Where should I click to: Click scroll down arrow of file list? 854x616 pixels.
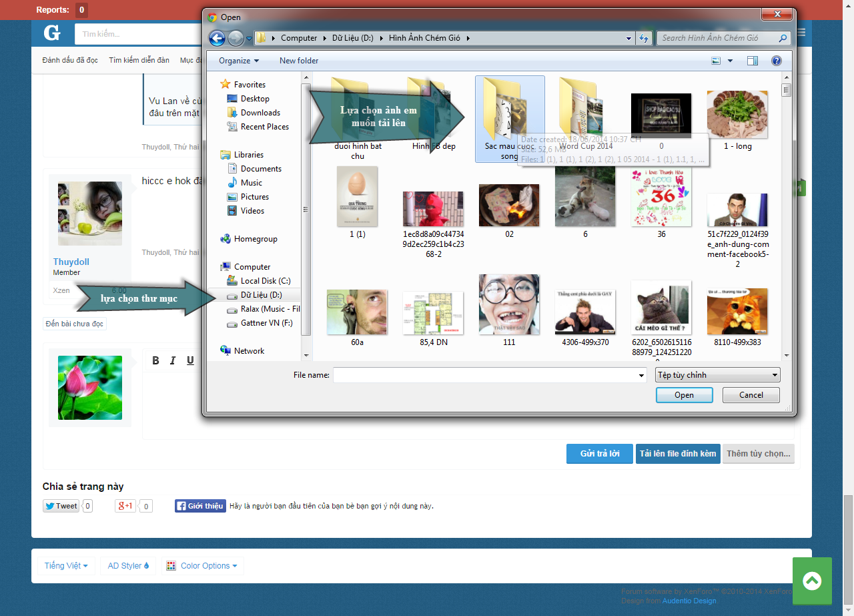(x=786, y=356)
